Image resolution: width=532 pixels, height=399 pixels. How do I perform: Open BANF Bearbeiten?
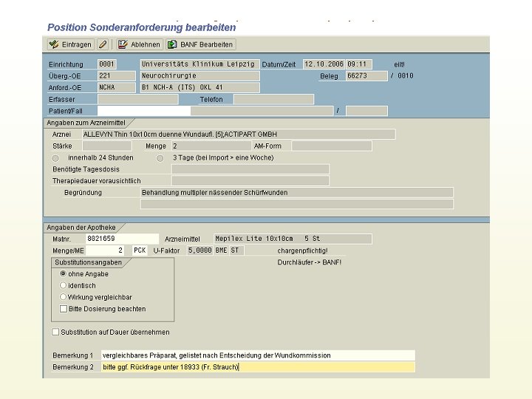[200, 44]
